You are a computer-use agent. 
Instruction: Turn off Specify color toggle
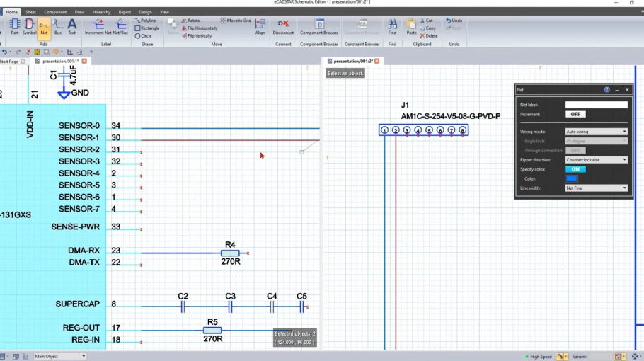[x=575, y=169]
